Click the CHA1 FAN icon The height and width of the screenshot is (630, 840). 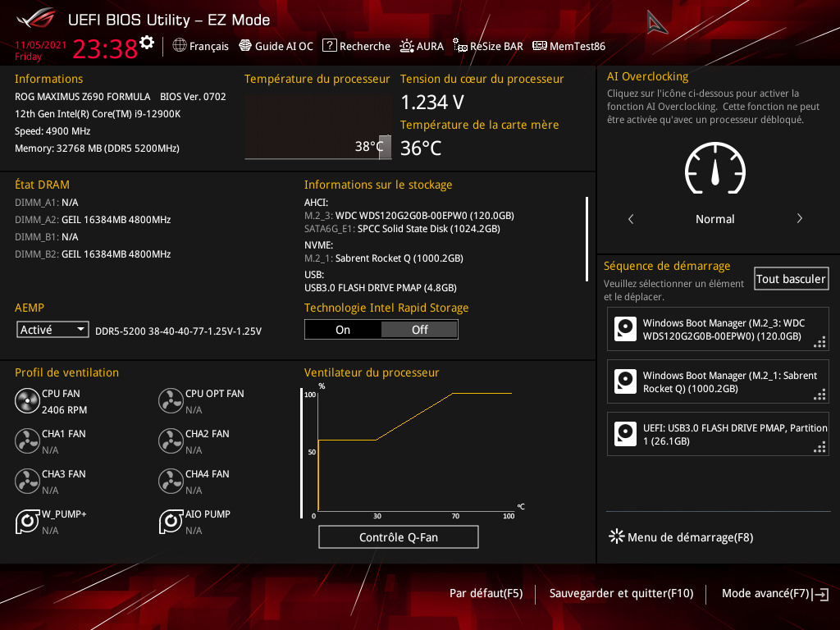pyautogui.click(x=27, y=441)
